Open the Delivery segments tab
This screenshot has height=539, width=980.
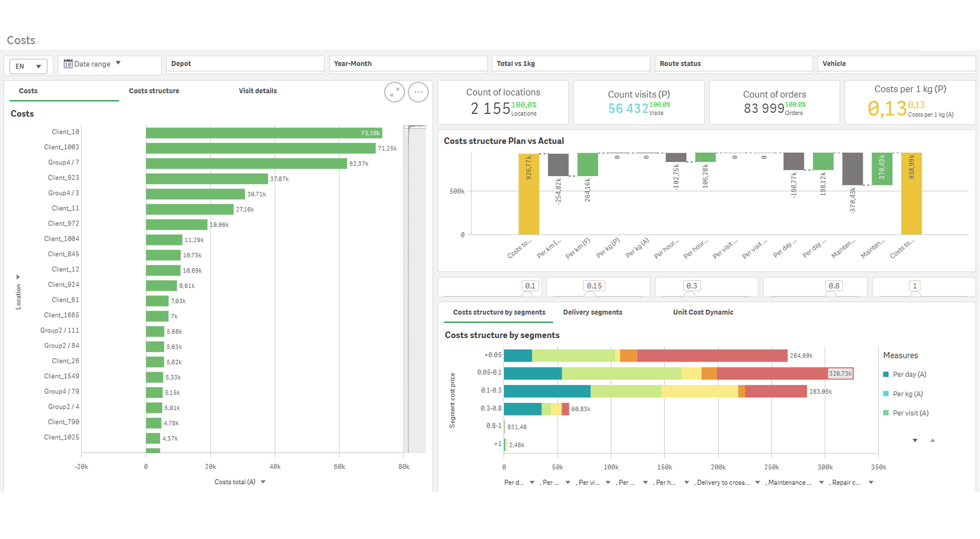click(x=592, y=312)
